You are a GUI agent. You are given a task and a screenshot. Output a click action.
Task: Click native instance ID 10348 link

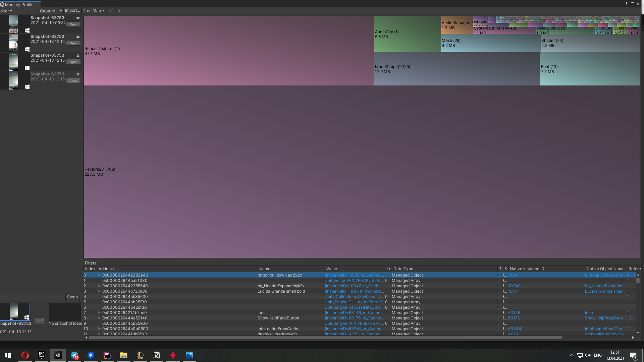[x=514, y=286]
